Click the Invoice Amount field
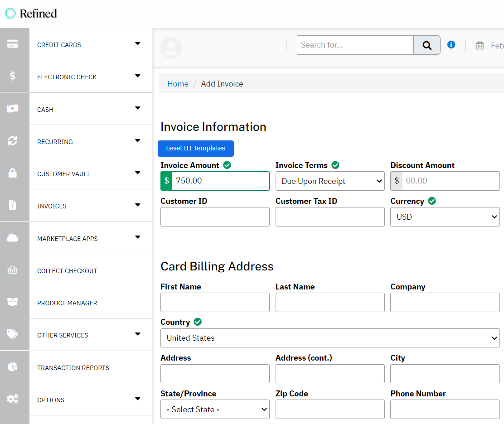Image resolution: width=504 pixels, height=424 pixels. pos(221,181)
